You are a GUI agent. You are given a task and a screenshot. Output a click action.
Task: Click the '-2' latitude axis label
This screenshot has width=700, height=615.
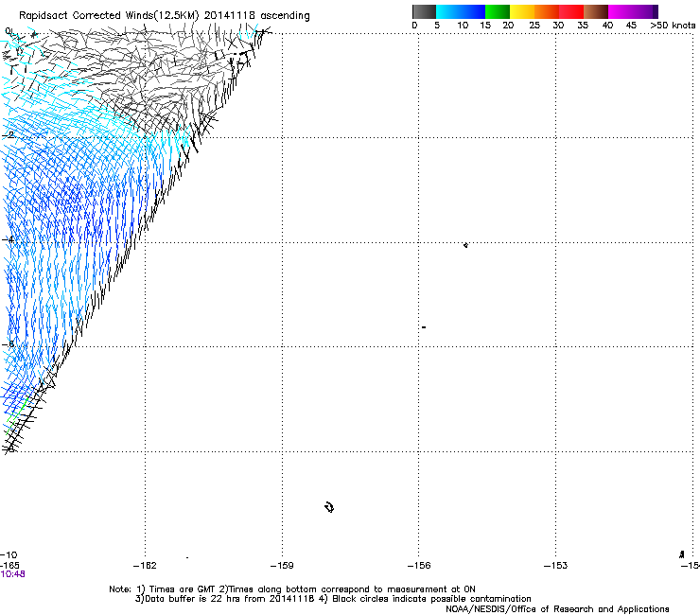pyautogui.click(x=9, y=135)
